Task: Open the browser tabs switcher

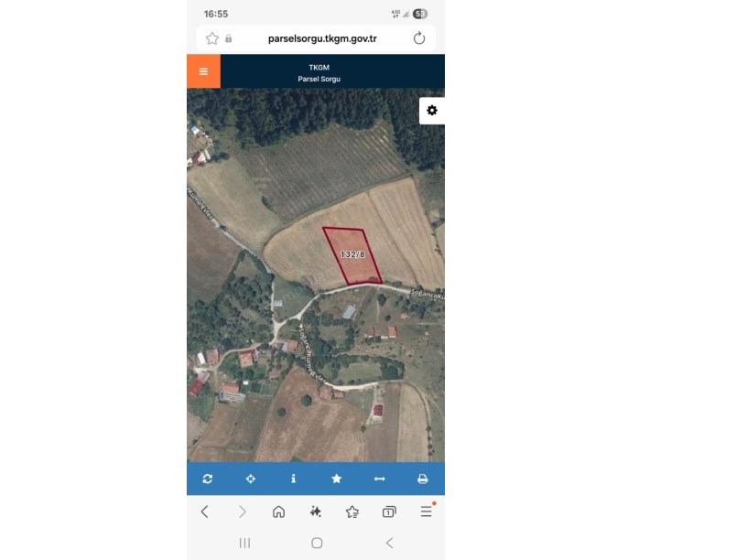Action: click(x=389, y=512)
